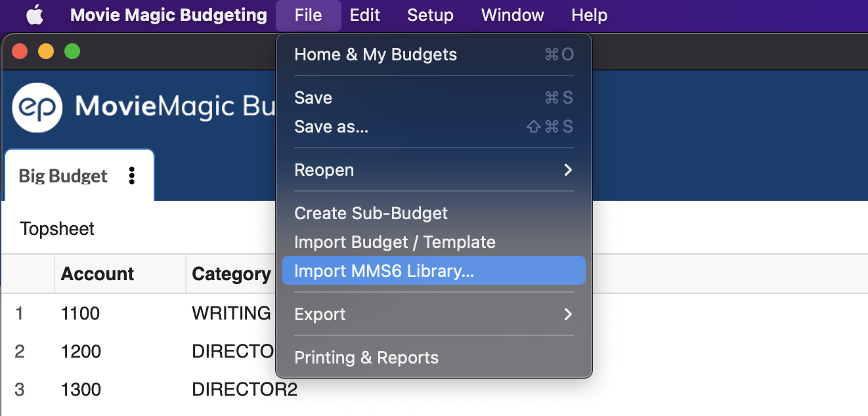Choose Import Budget / Template

(434, 242)
